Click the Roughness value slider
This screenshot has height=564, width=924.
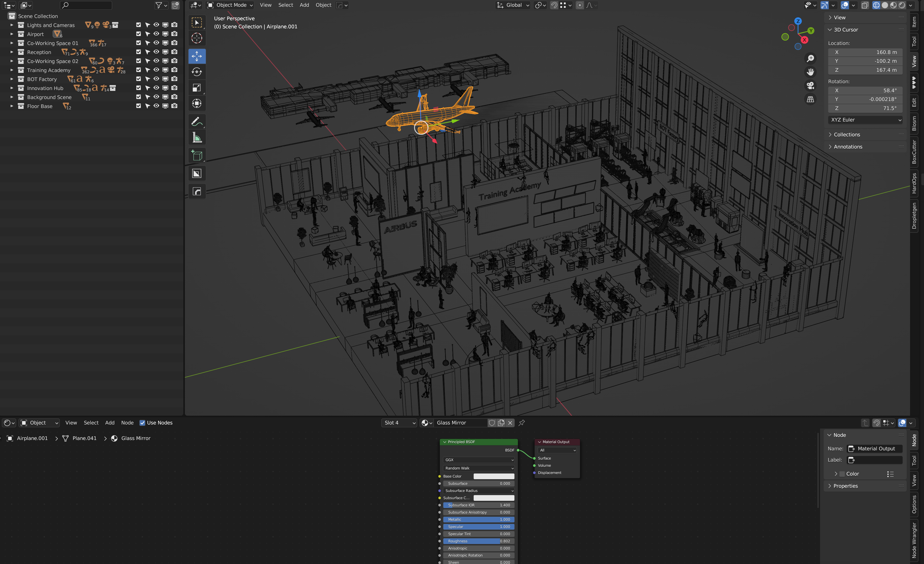[479, 541]
